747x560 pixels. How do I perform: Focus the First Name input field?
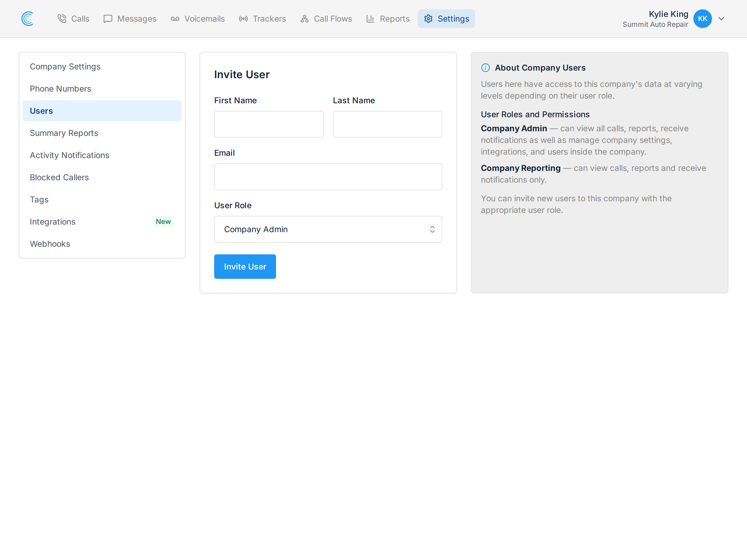pos(269,124)
